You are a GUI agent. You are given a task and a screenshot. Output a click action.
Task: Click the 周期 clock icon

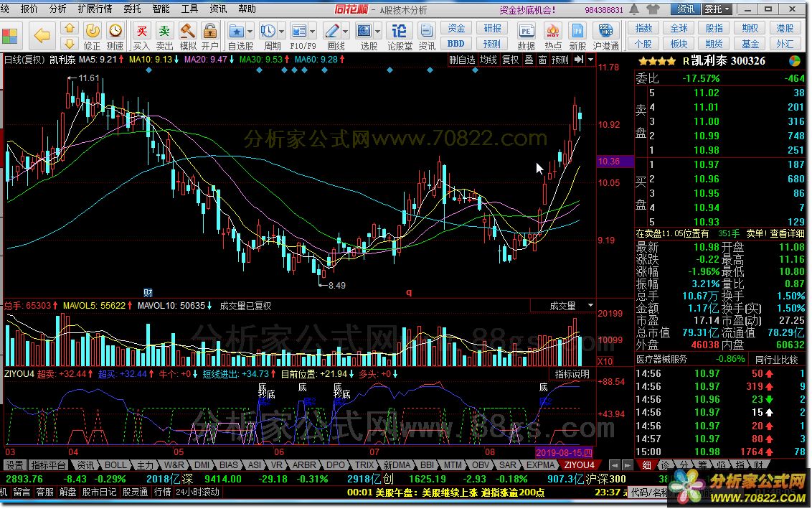tap(268, 31)
